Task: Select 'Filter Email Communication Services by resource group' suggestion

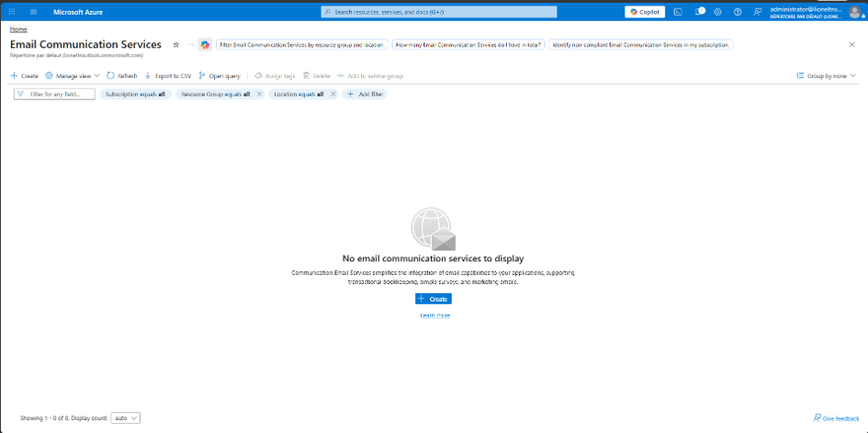Action: pos(301,45)
